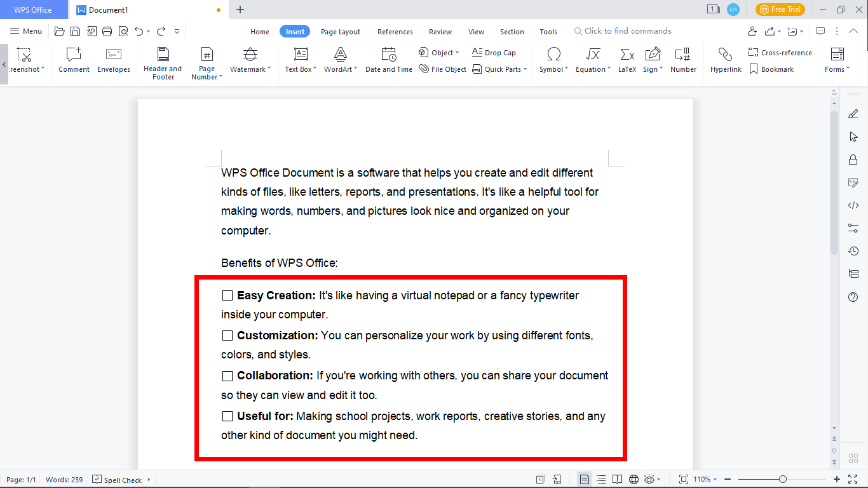
Task: Open Print Preview from quick access bar
Action: click(x=123, y=31)
